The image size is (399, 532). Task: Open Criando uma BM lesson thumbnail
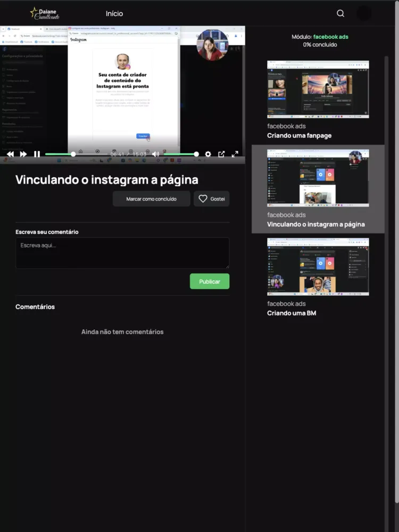point(318,267)
